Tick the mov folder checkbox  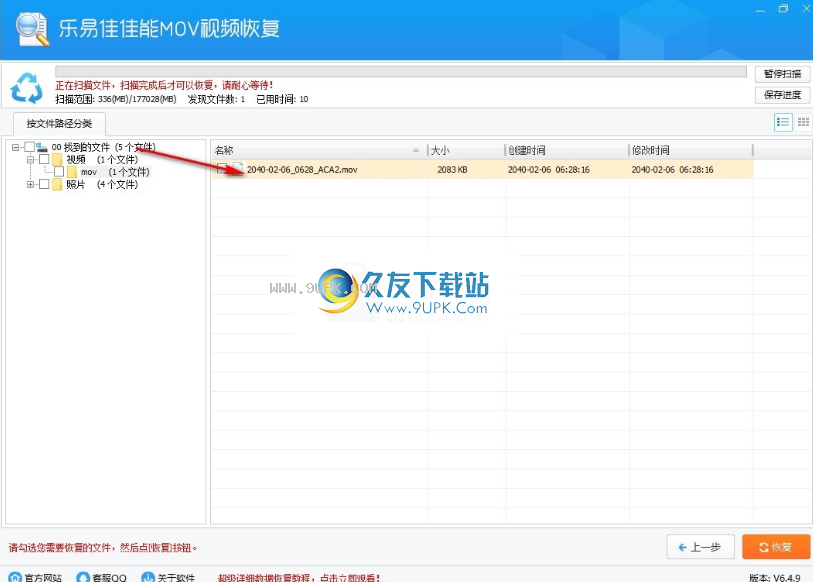59,172
